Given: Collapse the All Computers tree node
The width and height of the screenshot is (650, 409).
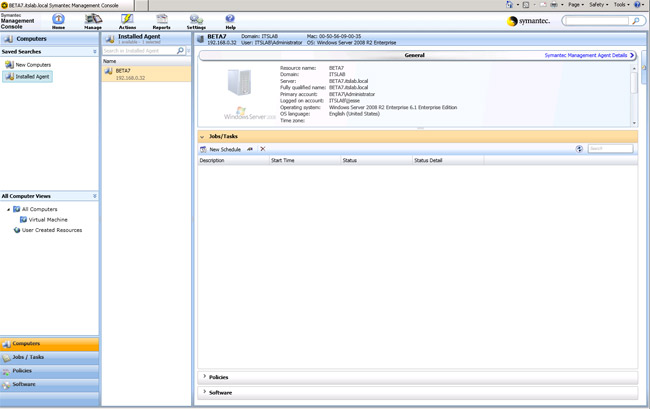Looking at the screenshot, I should coord(8,210).
